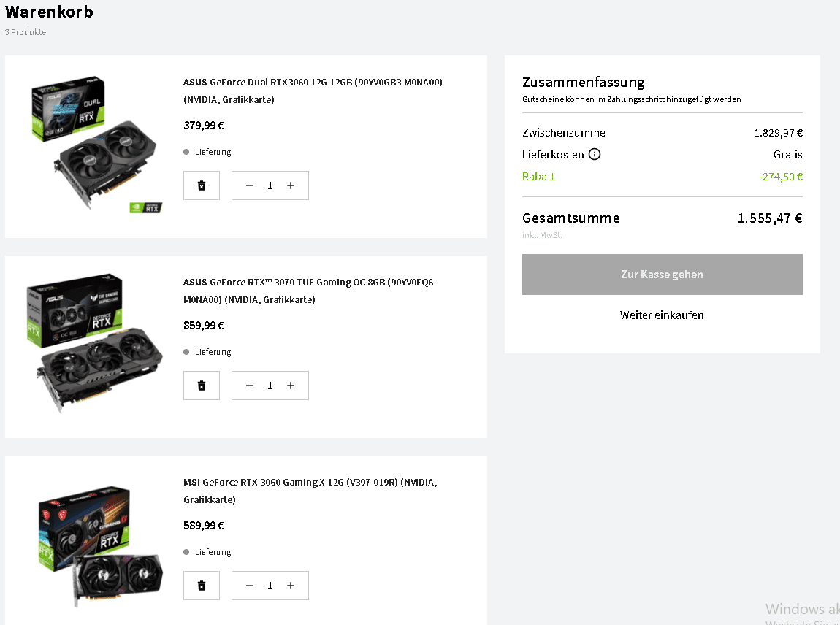The height and width of the screenshot is (625, 840).
Task: Open the Lieferkosten info icon
Action: 595,155
